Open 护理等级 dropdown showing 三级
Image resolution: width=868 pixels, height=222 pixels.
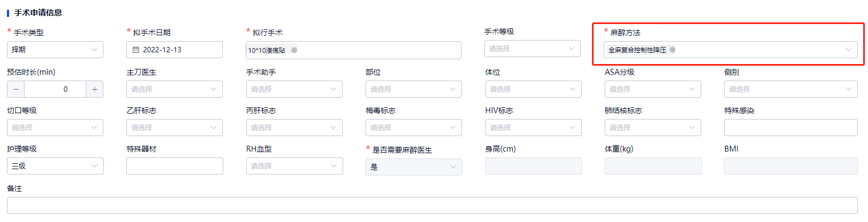click(55, 166)
